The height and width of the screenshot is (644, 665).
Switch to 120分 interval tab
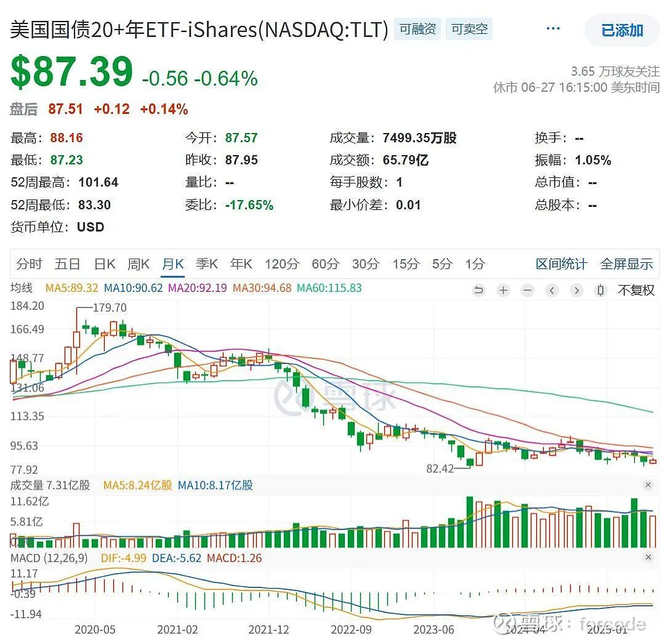[282, 264]
